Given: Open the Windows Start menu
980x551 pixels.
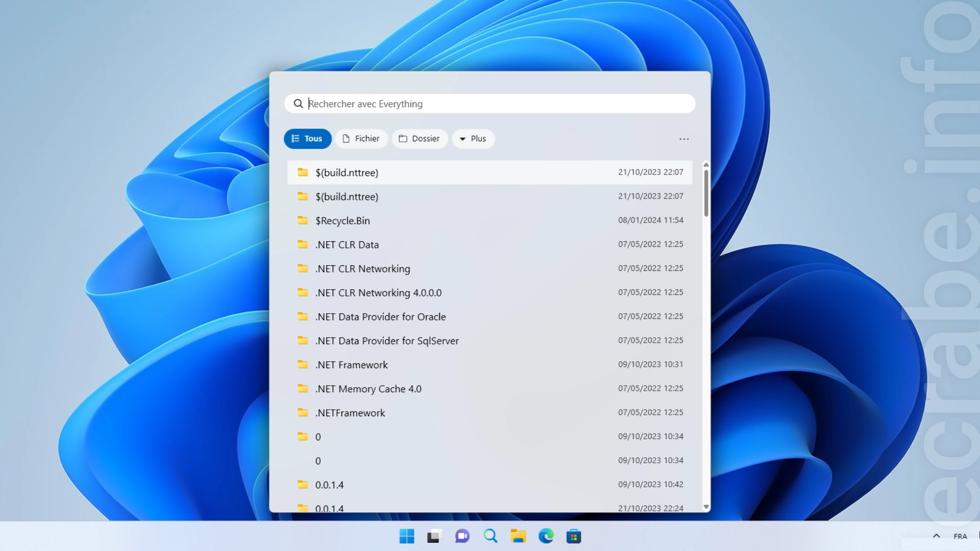Looking at the screenshot, I should pyautogui.click(x=407, y=536).
